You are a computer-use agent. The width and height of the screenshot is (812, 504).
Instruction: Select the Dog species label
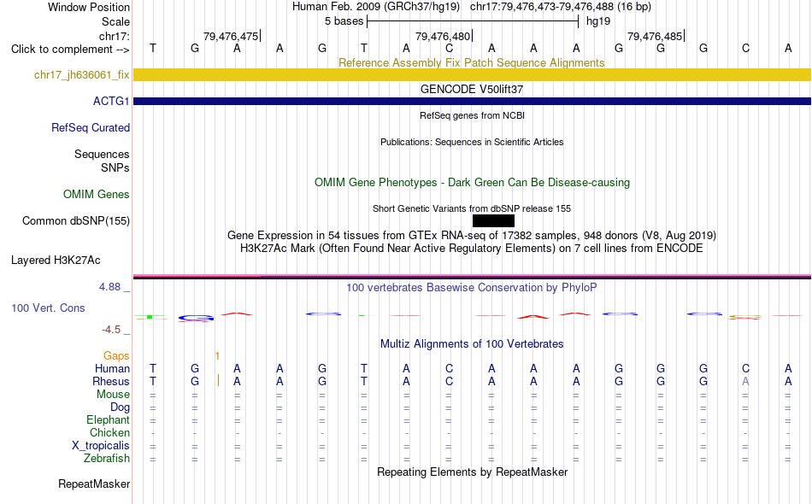[120, 407]
